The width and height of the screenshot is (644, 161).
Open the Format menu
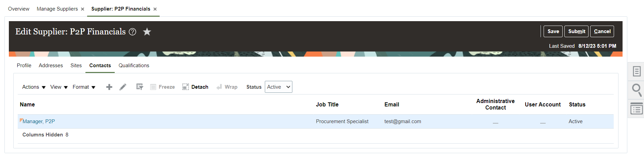(x=84, y=87)
